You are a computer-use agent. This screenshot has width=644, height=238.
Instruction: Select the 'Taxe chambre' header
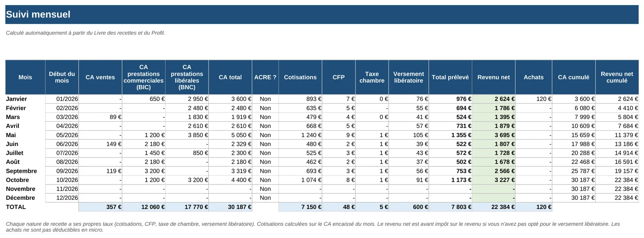372,77
